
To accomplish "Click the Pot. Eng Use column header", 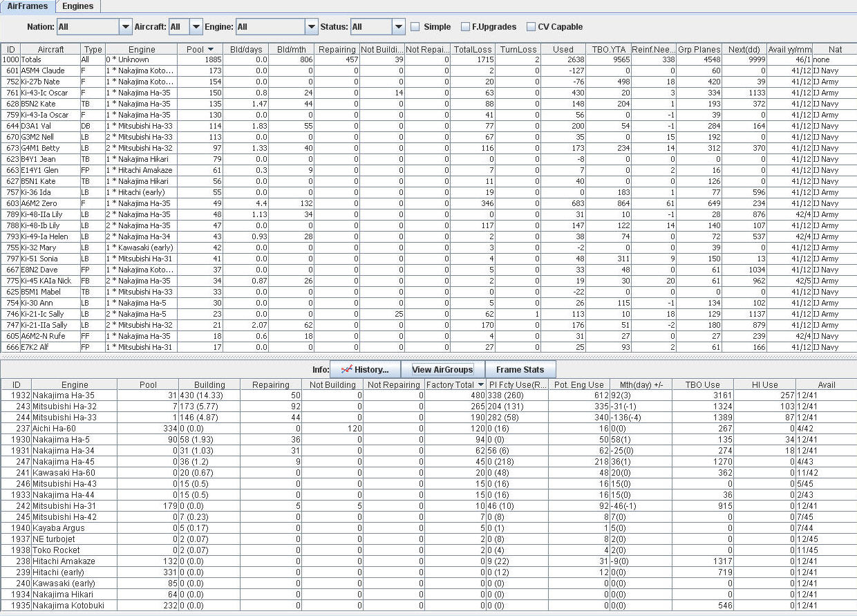I will [x=578, y=384].
